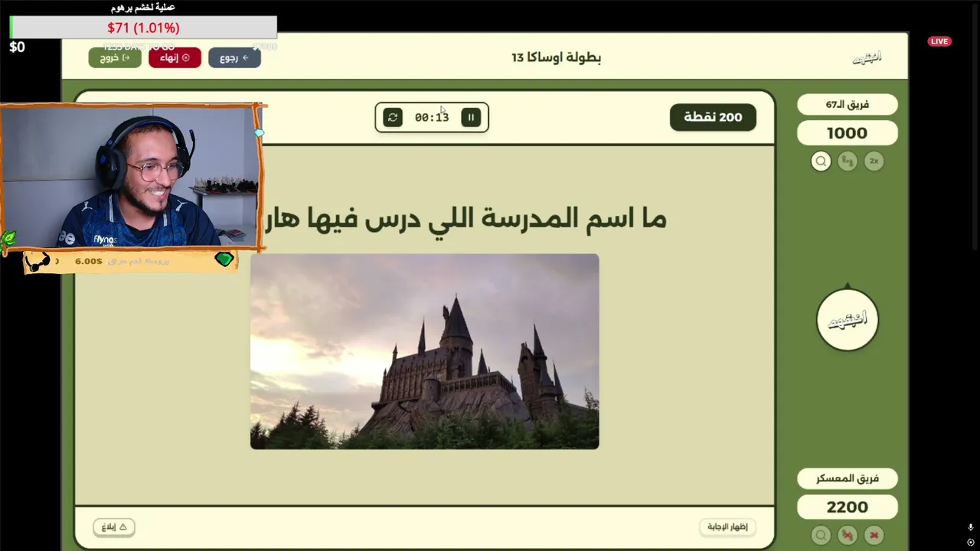Activate the 2x helper for فريق الـ67
This screenshot has width=980, height=551.
pos(874,161)
